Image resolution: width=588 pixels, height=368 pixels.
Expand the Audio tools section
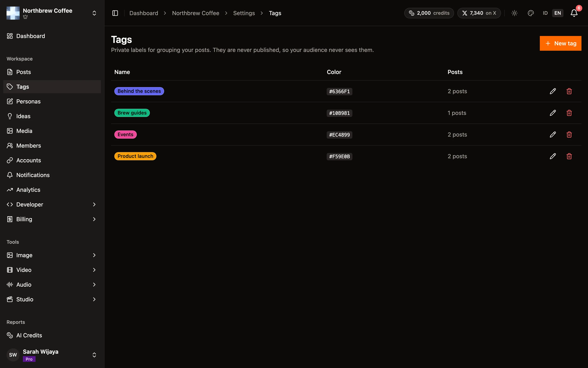pos(52,285)
